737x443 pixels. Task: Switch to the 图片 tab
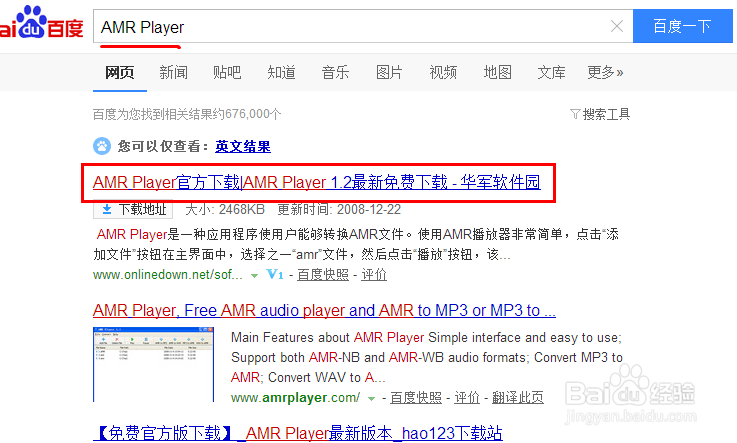pyautogui.click(x=389, y=72)
